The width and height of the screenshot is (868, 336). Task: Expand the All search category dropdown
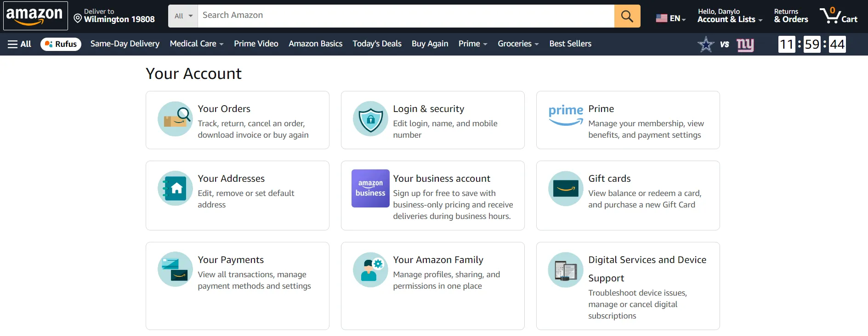(183, 16)
